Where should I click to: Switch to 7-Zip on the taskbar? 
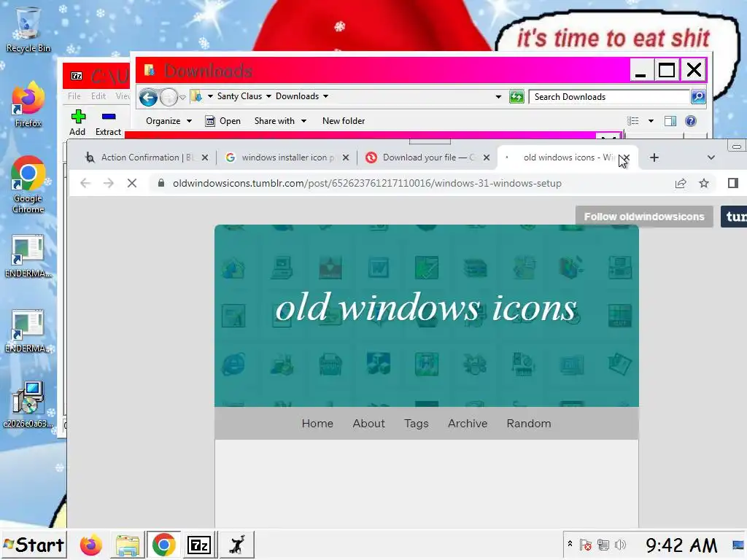click(x=200, y=545)
